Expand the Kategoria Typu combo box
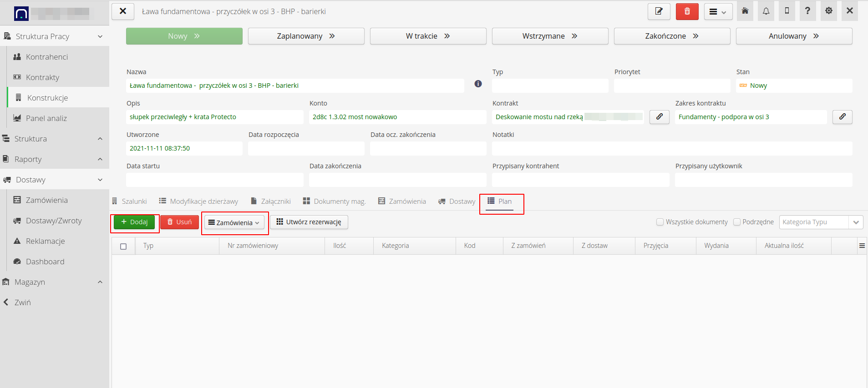 856,222
